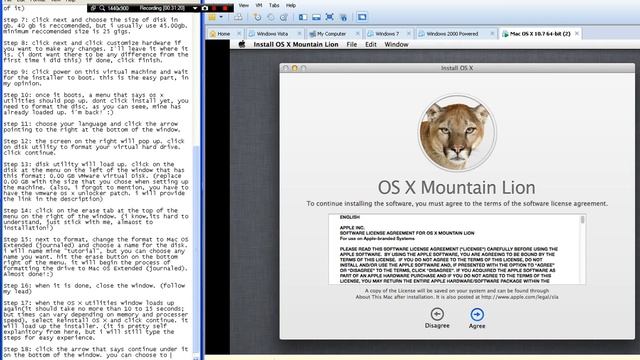Image resolution: width=640 pixels, height=360 pixels.
Task: Click the recorder stop button
Action: coord(225,8)
